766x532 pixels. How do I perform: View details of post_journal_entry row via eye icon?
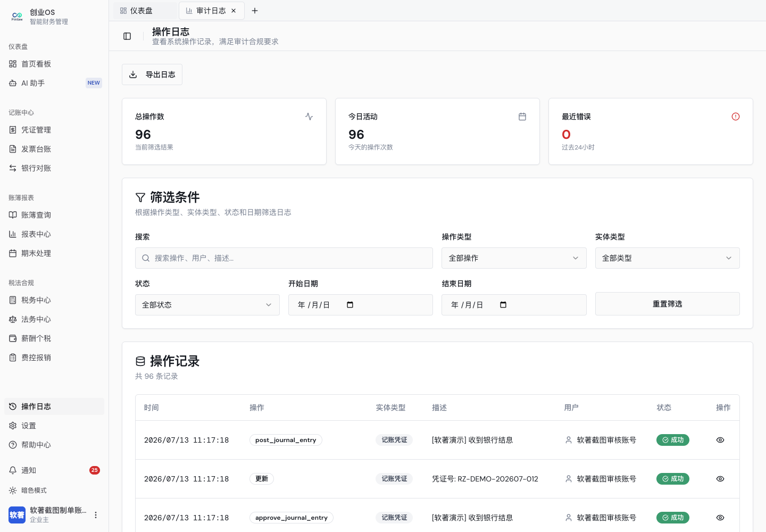(x=720, y=440)
